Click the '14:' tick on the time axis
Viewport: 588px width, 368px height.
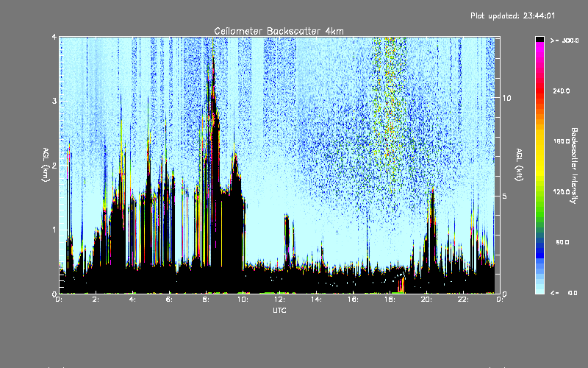tap(316, 300)
